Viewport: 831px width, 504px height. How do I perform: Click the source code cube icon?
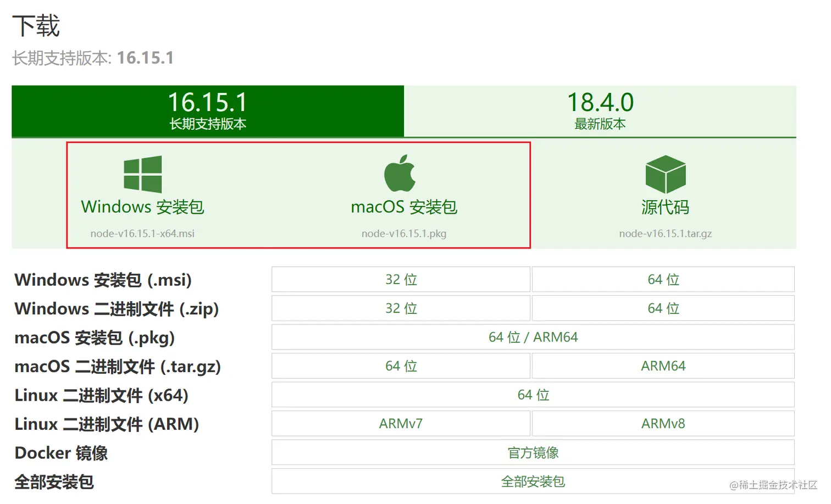pos(666,174)
